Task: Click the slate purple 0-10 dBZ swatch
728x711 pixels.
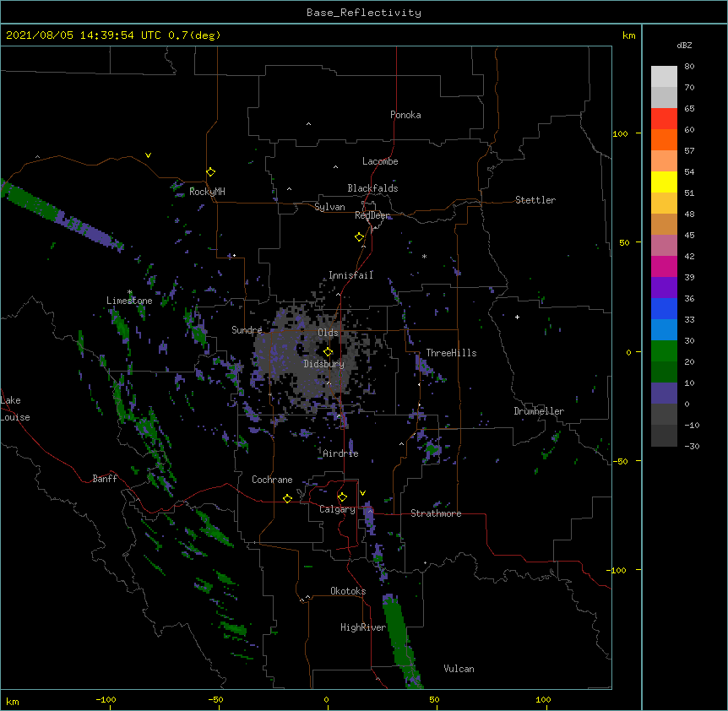Action: click(x=664, y=393)
